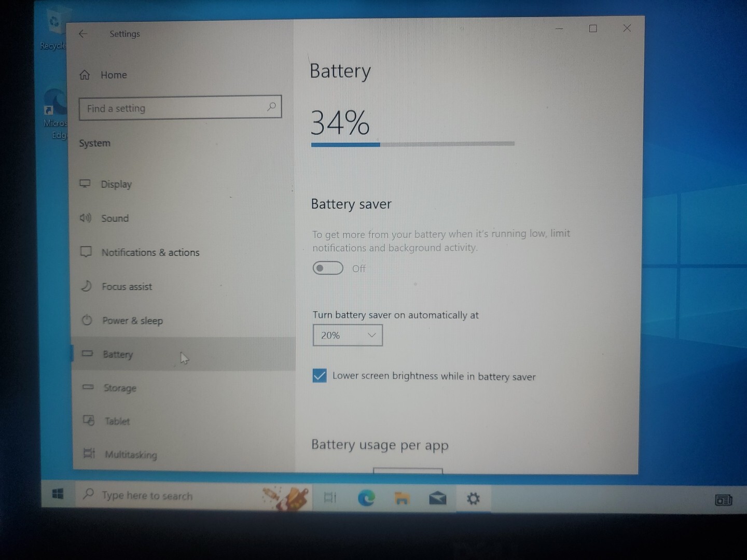Image resolution: width=747 pixels, height=560 pixels.
Task: Click the Notifications speech bubble icon
Action: [86, 252]
